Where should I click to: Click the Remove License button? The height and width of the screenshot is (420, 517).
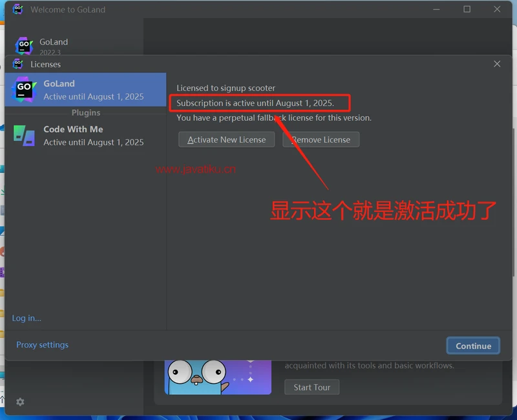[321, 140]
